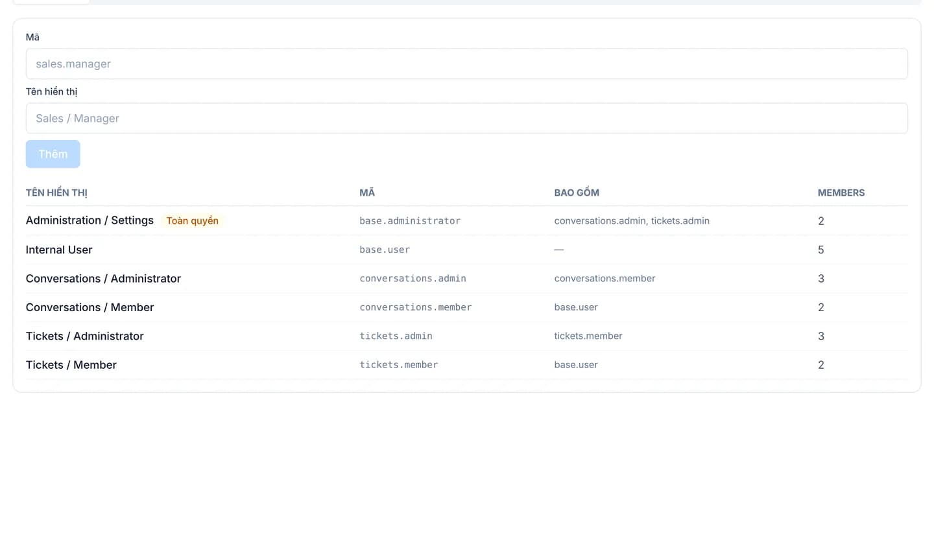Focus the Tên hiển thị input field
The width and height of the screenshot is (934, 560).
click(466, 118)
